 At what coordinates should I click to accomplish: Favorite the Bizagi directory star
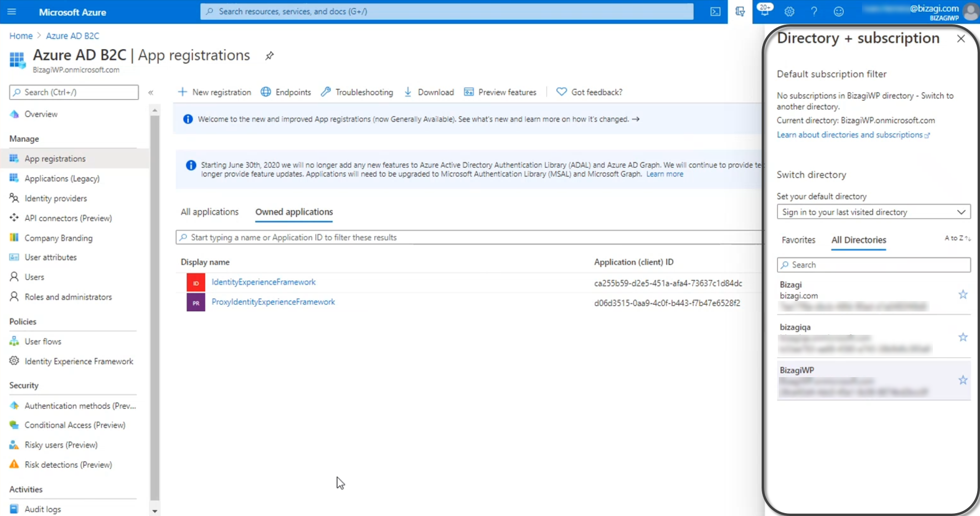963,295
